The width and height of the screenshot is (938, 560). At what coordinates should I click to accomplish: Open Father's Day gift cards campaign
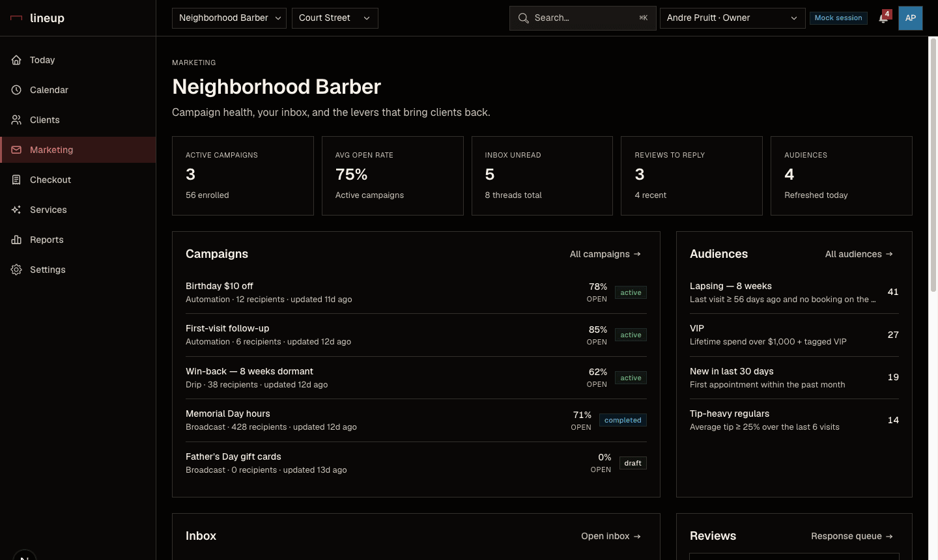coord(416,463)
